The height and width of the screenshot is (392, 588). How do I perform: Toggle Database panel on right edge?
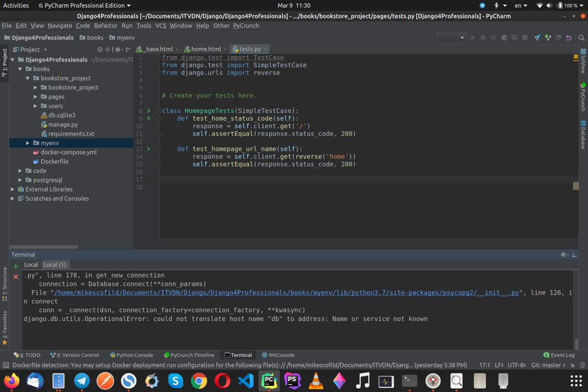583,135
